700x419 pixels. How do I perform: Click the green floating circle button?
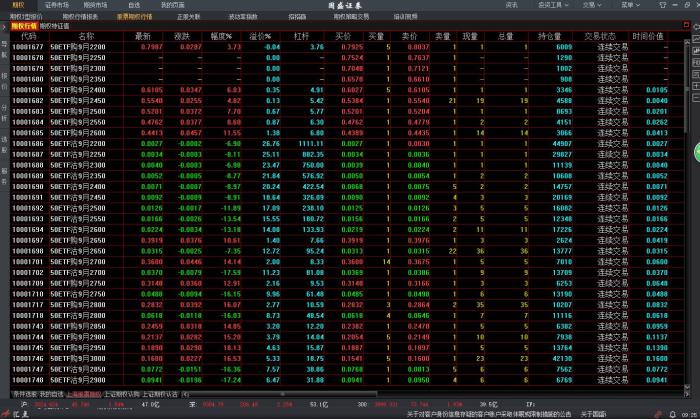point(697,153)
